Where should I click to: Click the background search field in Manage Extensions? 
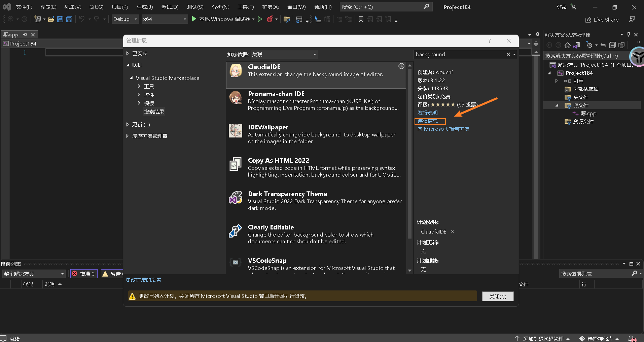click(460, 55)
